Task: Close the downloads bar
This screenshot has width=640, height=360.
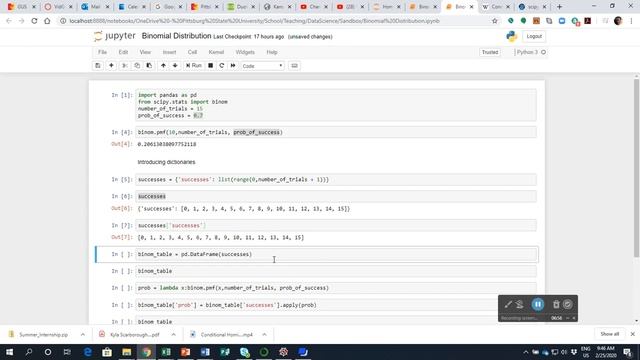Action: [632, 334]
